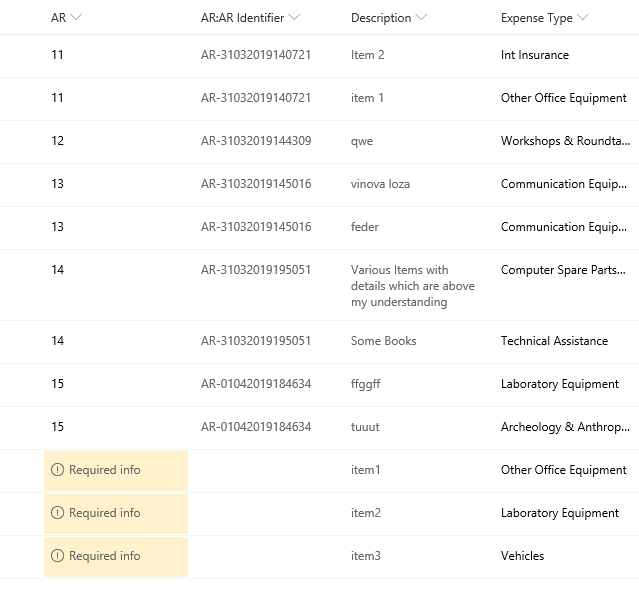Click the Computer Spare Parts expense entry

coord(566,270)
